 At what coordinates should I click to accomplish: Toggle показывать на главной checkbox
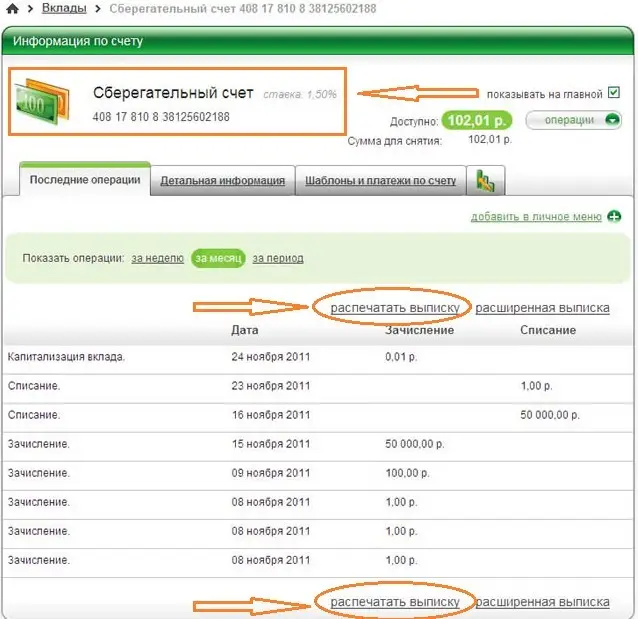614,93
